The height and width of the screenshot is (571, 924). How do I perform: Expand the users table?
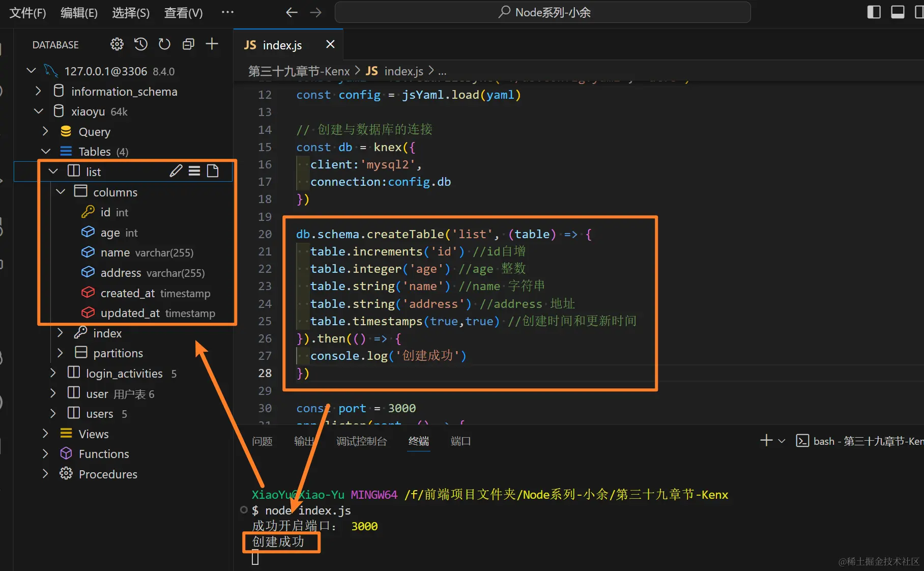pyautogui.click(x=53, y=413)
